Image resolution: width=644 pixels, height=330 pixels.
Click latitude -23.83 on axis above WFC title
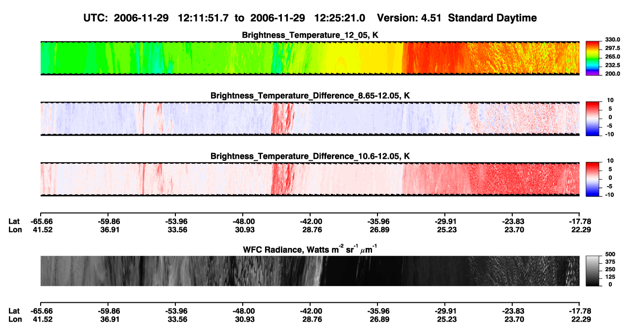point(513,221)
